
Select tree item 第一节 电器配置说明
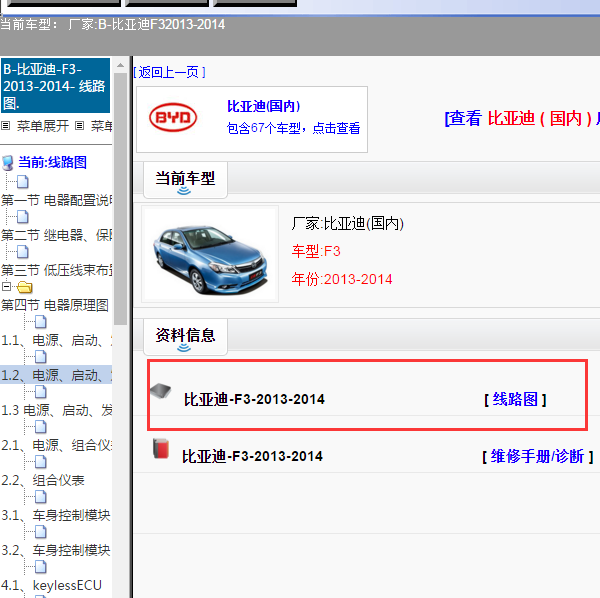(56, 200)
